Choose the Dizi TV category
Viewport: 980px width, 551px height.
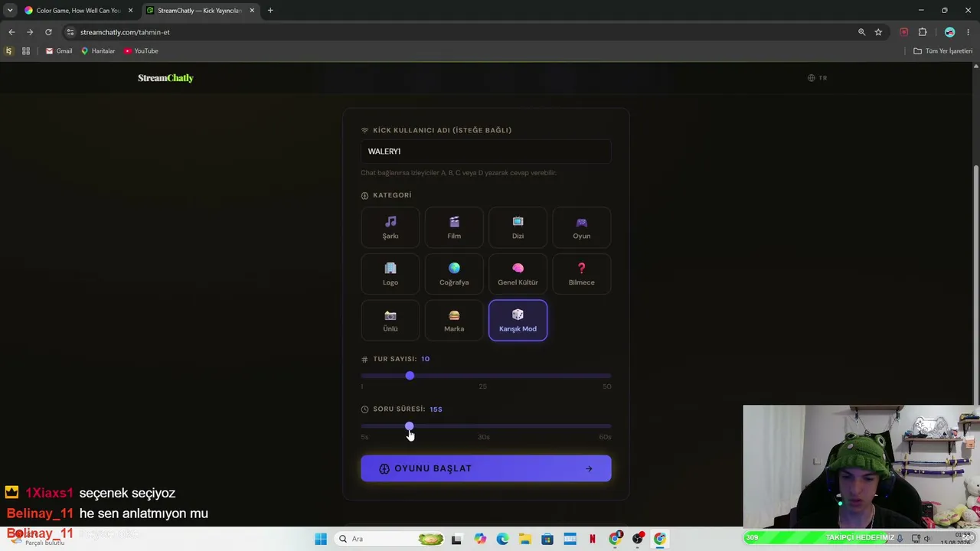pyautogui.click(x=518, y=227)
